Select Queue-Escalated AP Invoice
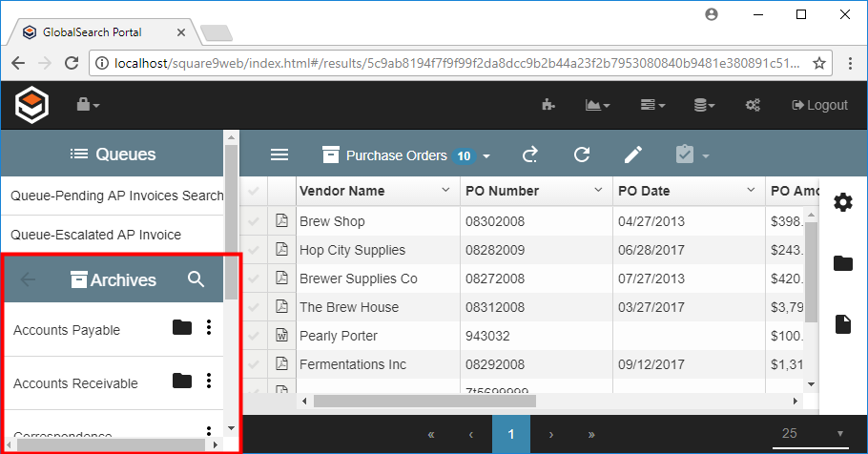Image resolution: width=868 pixels, height=454 pixels. (x=95, y=235)
